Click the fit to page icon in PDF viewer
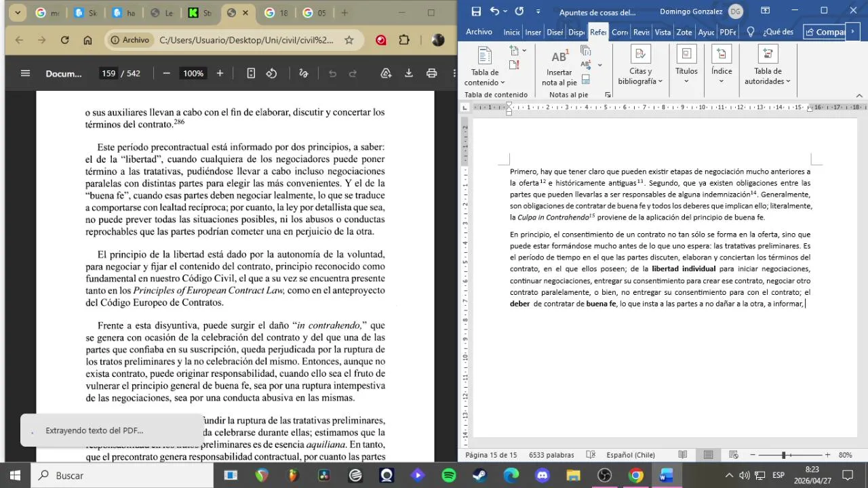868x488 pixels. coord(251,73)
